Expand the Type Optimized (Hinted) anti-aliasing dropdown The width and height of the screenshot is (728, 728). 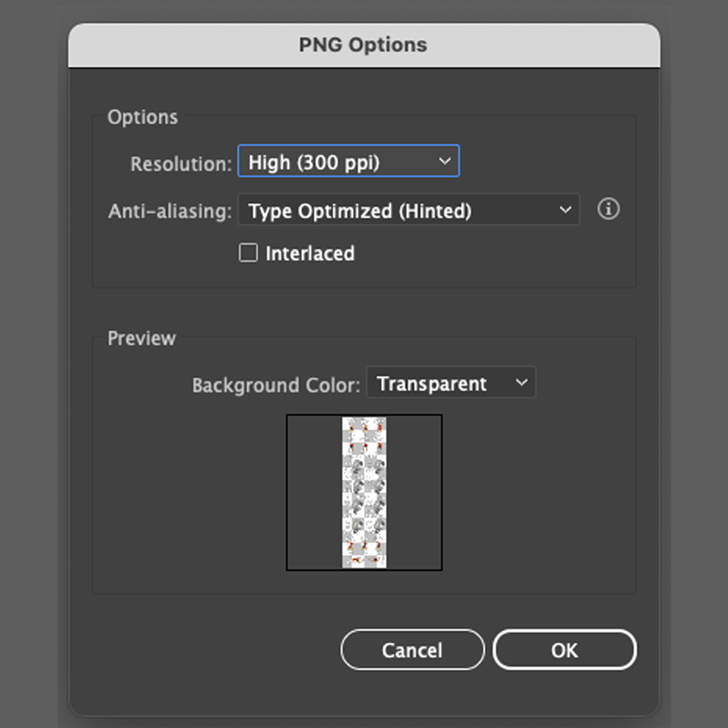(x=408, y=210)
